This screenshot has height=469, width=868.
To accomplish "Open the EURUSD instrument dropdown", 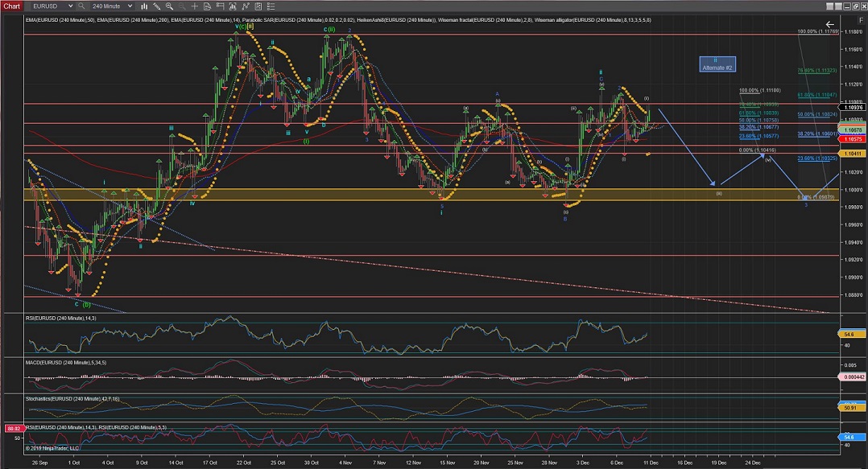I will coord(52,6).
